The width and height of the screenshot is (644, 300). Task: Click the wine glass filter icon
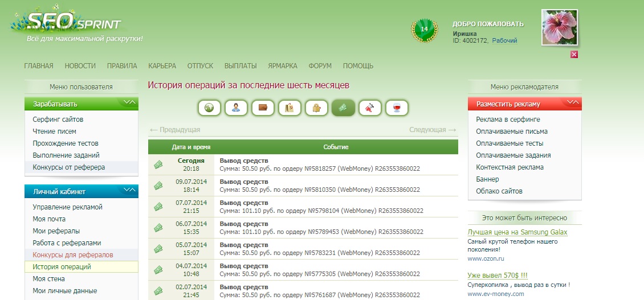[397, 108]
